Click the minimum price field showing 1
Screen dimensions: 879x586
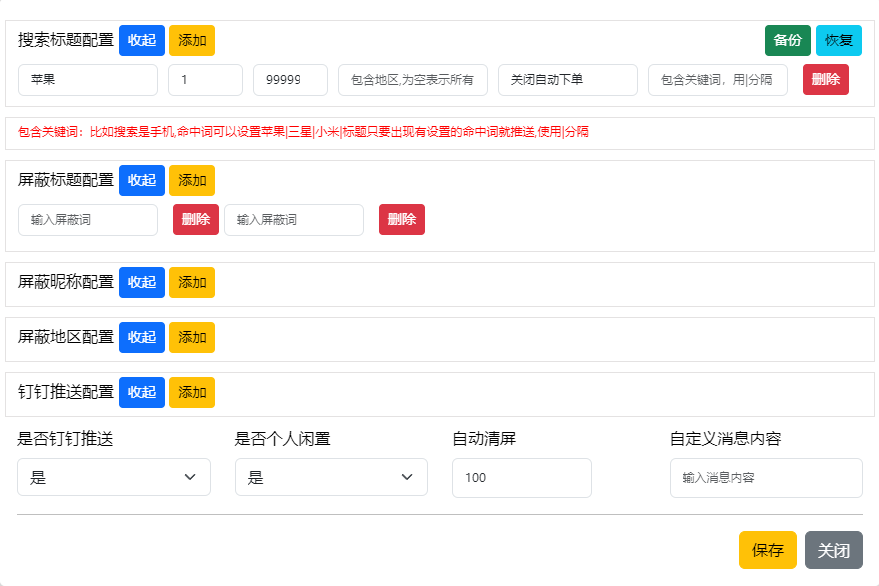[206, 80]
